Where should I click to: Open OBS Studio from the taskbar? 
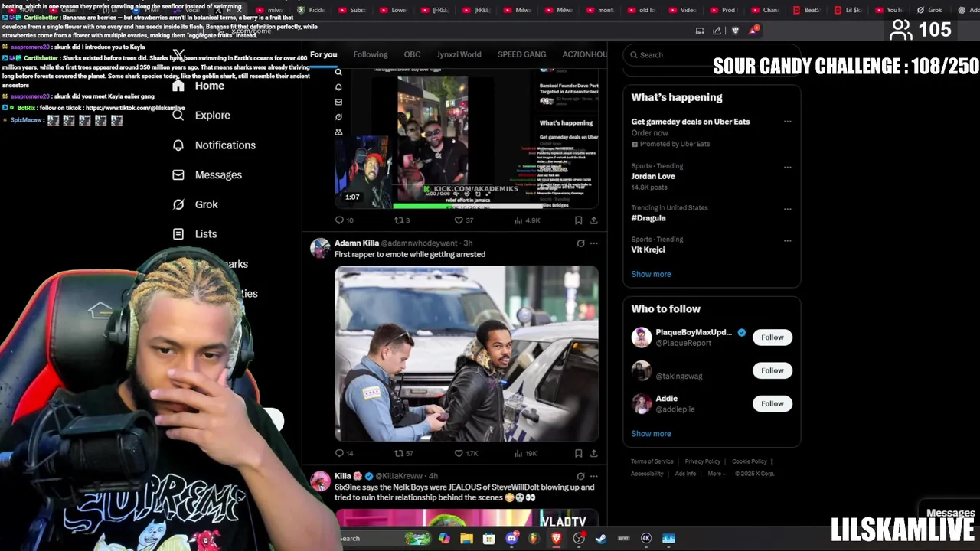click(579, 538)
